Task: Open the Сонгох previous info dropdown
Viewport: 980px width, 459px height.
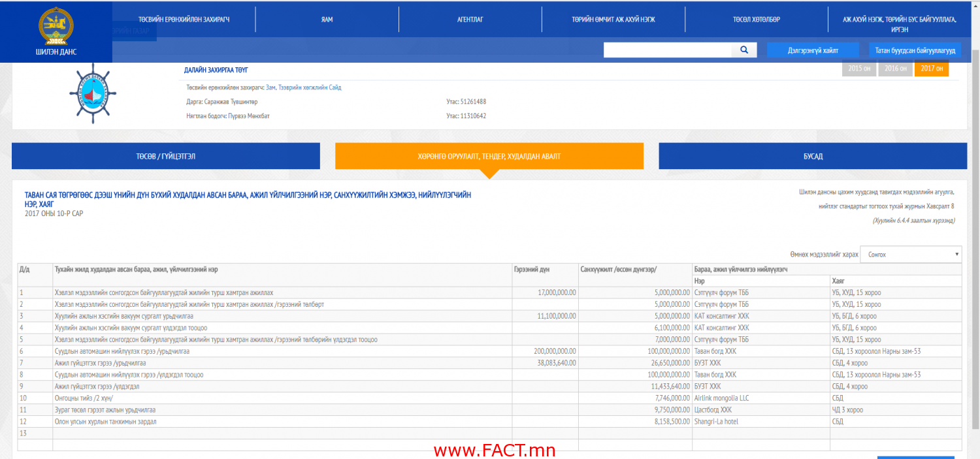Action: click(911, 255)
